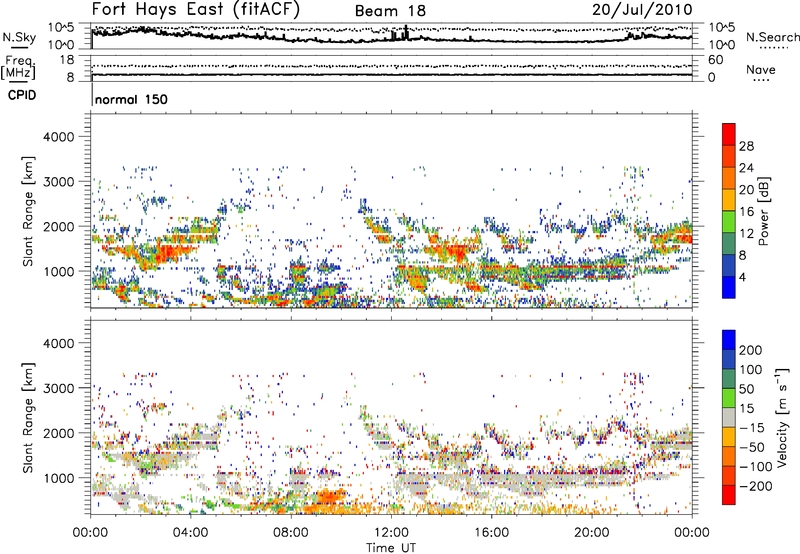This screenshot has height=554, width=800.
Task: Click the "20:00" time tick label
Action: 591,532
